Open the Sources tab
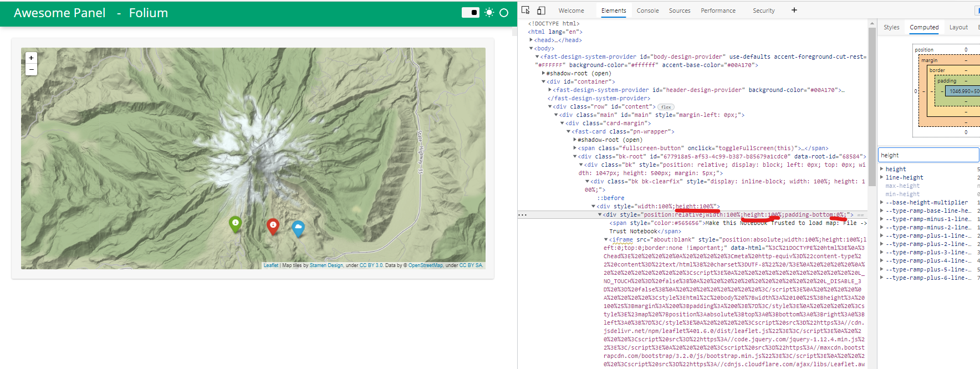 (x=680, y=11)
